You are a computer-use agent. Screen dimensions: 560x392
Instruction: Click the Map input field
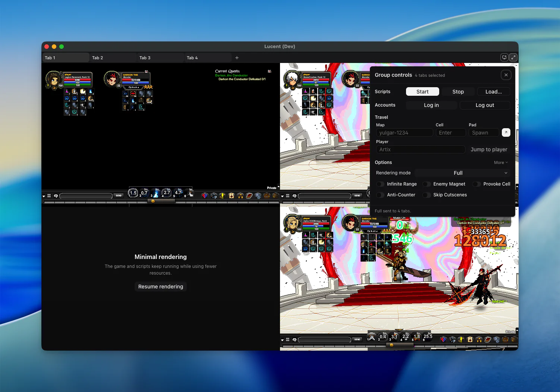(405, 133)
